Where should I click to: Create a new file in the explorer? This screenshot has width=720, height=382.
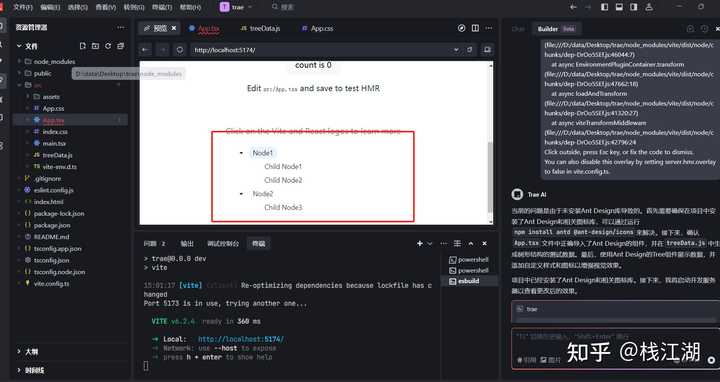[83, 46]
